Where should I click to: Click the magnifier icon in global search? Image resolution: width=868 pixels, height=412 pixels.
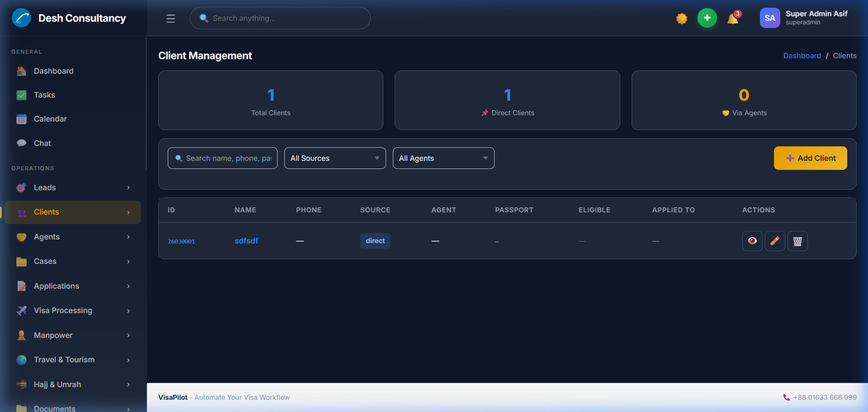click(204, 18)
